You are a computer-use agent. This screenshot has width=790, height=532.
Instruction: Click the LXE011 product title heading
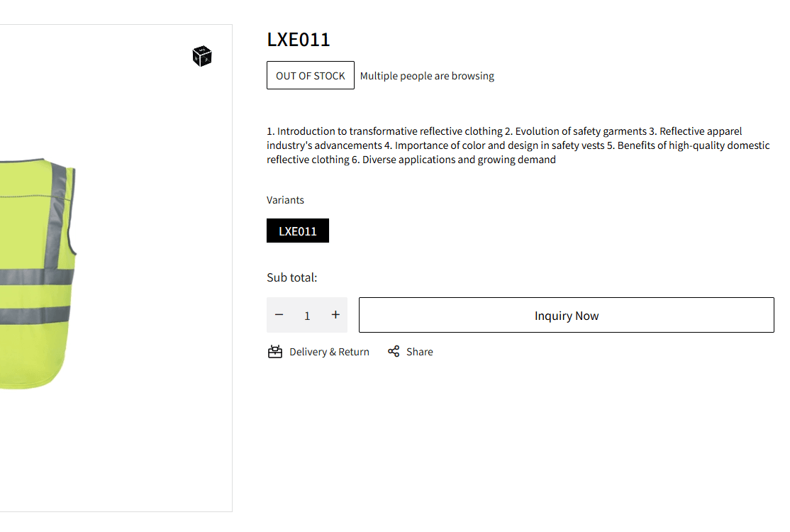(x=299, y=40)
